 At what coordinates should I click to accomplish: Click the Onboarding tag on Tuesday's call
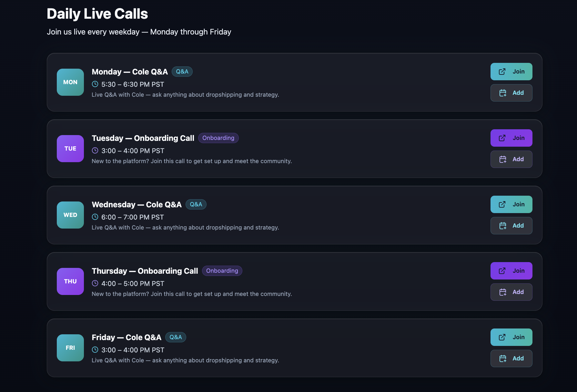(x=218, y=138)
